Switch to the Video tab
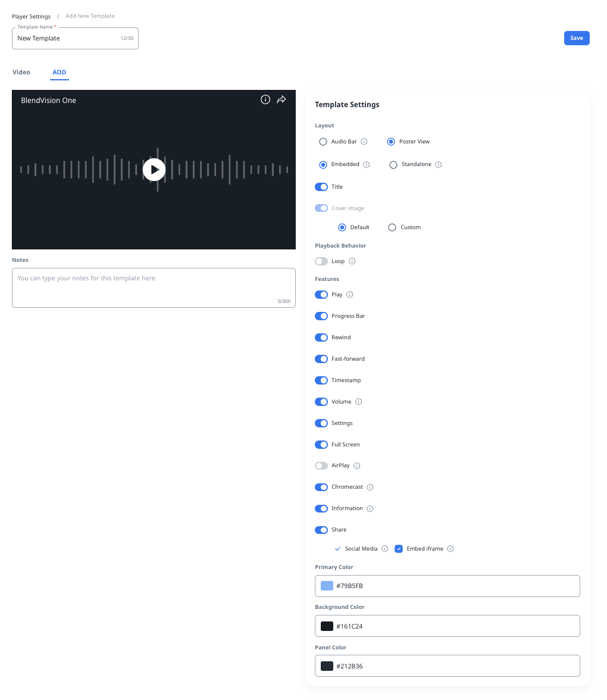 click(x=21, y=73)
